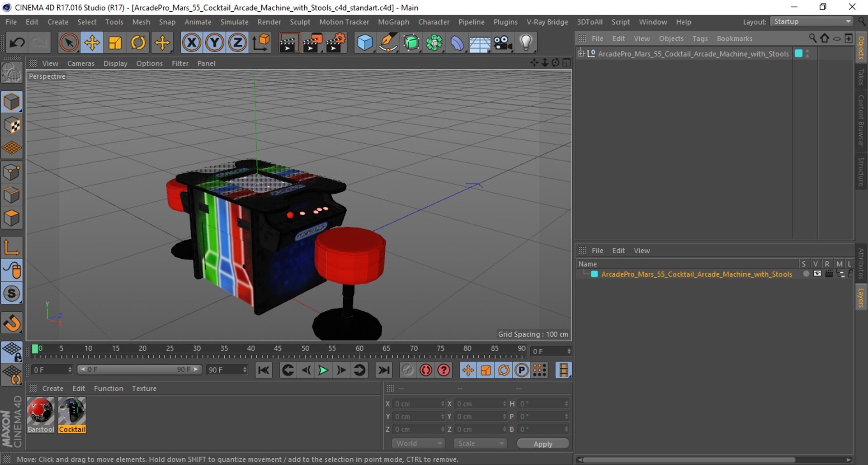The image size is (868, 465).
Task: Switch to Texture mode
Action: tap(12, 125)
